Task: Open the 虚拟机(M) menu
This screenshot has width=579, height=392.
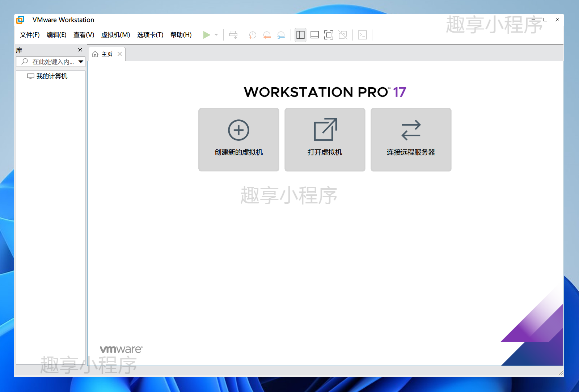Action: [115, 35]
